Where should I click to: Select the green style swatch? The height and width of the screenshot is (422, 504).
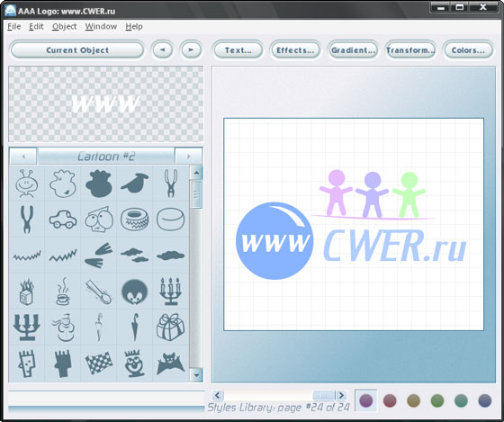click(x=437, y=400)
